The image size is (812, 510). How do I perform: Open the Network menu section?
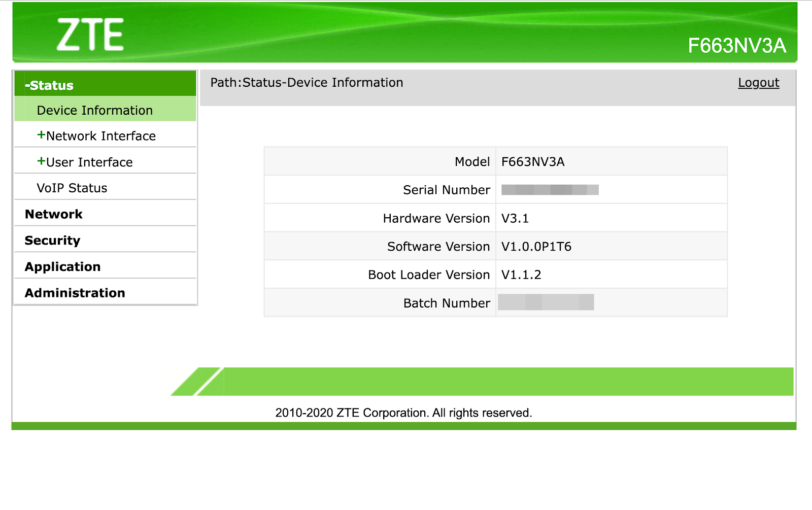[x=53, y=214]
